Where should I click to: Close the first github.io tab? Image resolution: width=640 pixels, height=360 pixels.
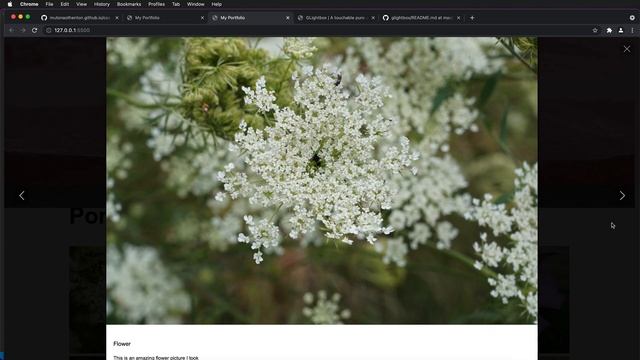click(117, 18)
